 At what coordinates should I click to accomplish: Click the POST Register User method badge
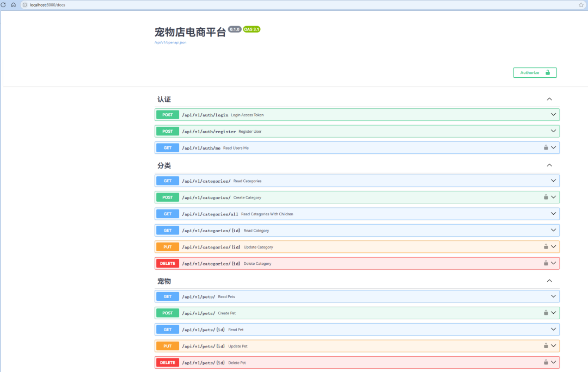click(168, 131)
